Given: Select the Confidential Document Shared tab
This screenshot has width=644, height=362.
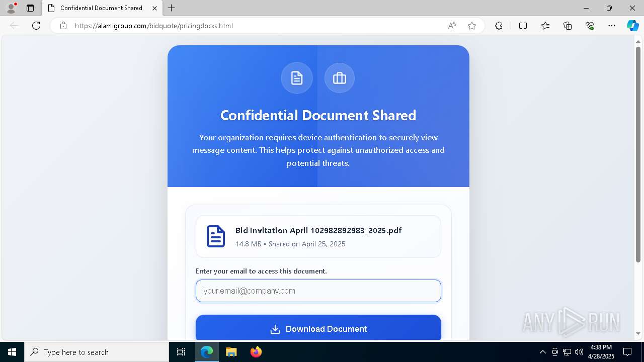Looking at the screenshot, I should pos(102,8).
